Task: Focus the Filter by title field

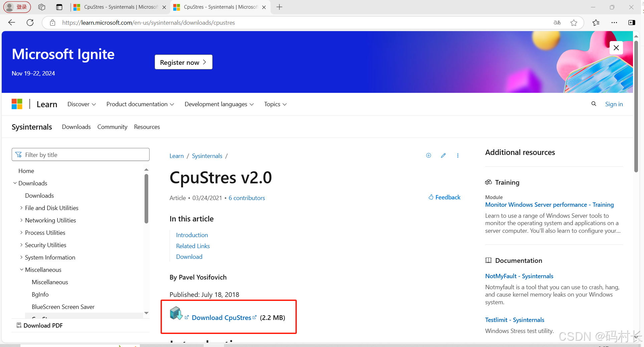Action: [80, 155]
